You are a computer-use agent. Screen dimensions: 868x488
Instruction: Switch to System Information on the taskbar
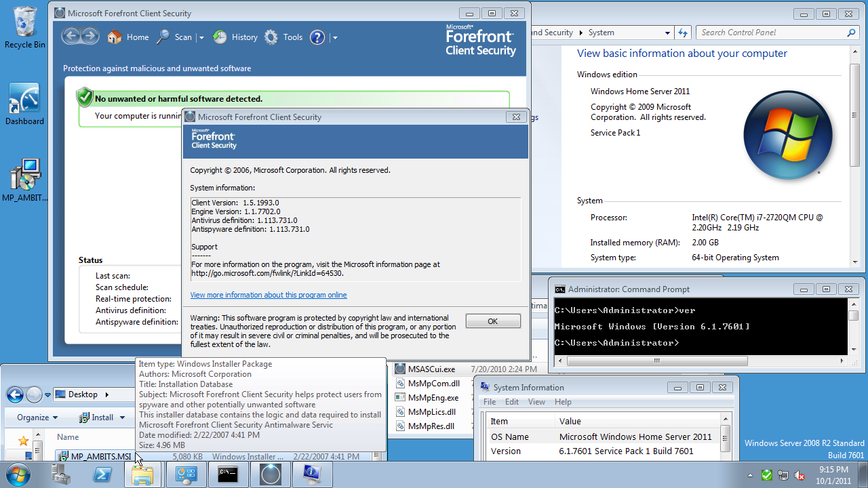coord(311,475)
